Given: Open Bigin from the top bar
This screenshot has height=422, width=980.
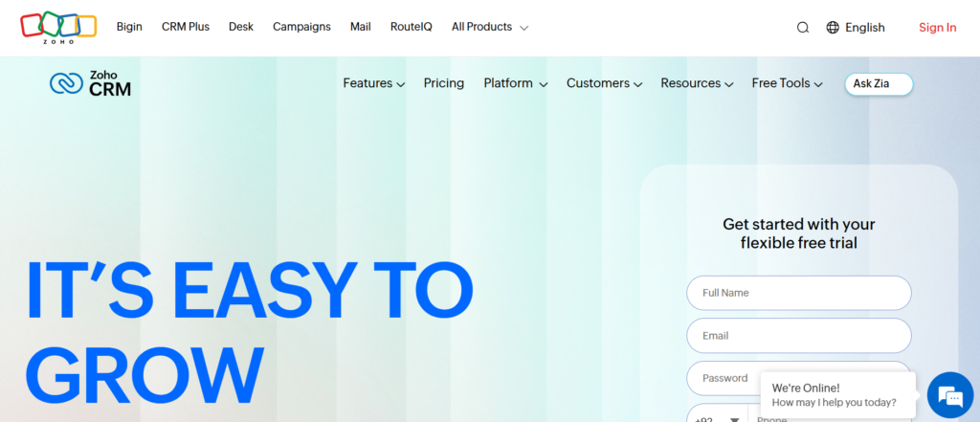Looking at the screenshot, I should coord(129,27).
